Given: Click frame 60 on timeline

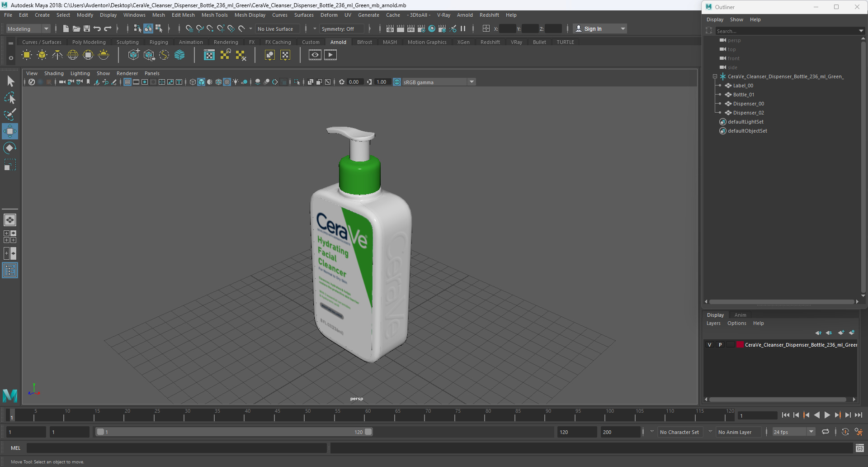Looking at the screenshot, I should click(368, 415).
